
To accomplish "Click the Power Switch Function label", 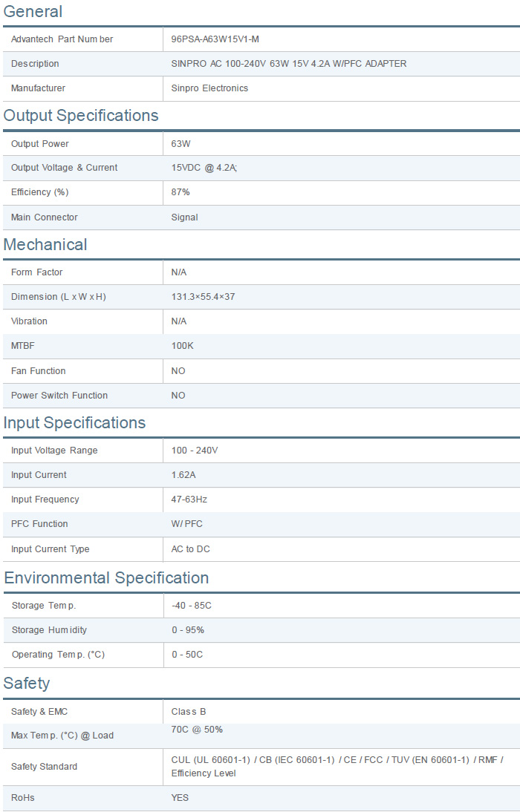I will click(59, 396).
